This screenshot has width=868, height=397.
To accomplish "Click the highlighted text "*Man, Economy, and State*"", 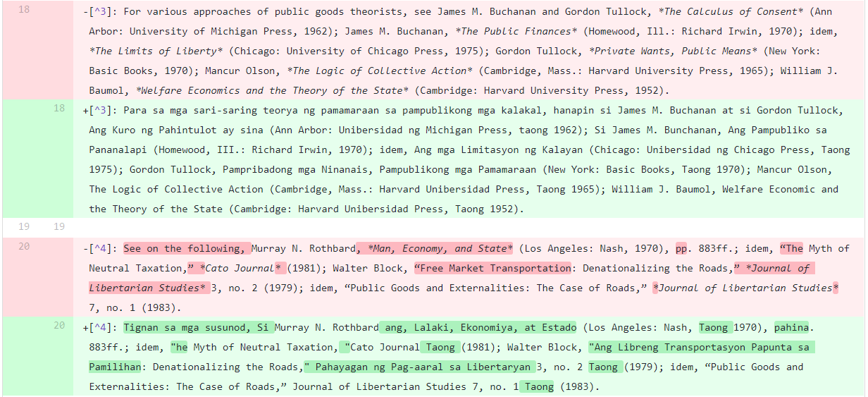I will click(x=440, y=248).
